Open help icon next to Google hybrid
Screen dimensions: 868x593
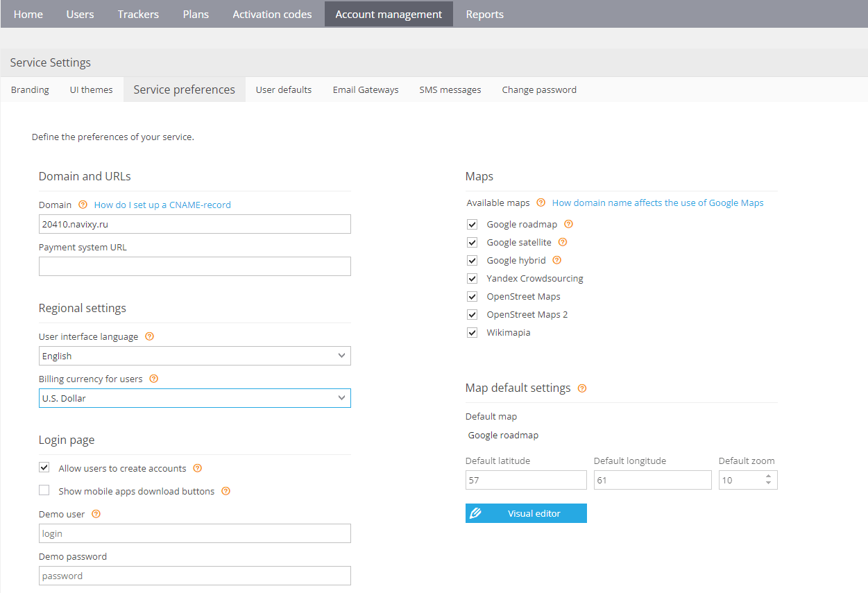click(556, 260)
